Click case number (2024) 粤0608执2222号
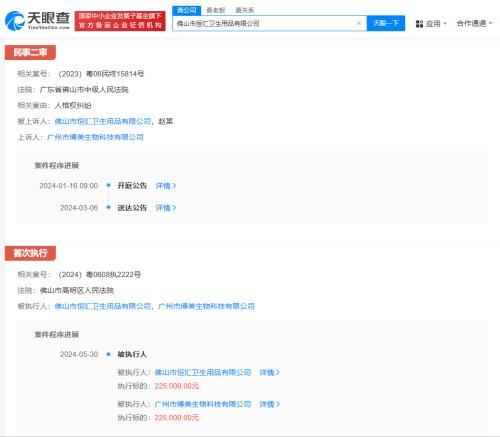Image resolution: width=500 pixels, height=437 pixels. pos(99,274)
